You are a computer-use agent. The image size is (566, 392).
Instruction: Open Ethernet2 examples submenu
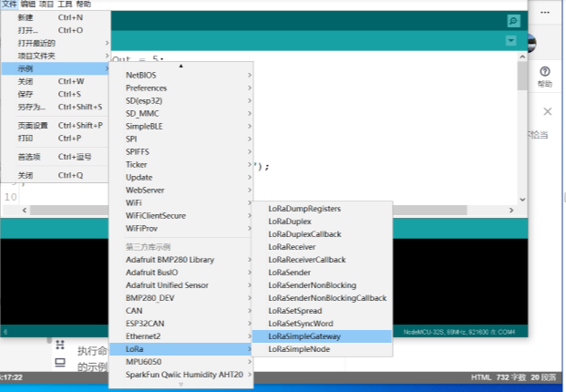point(181,336)
